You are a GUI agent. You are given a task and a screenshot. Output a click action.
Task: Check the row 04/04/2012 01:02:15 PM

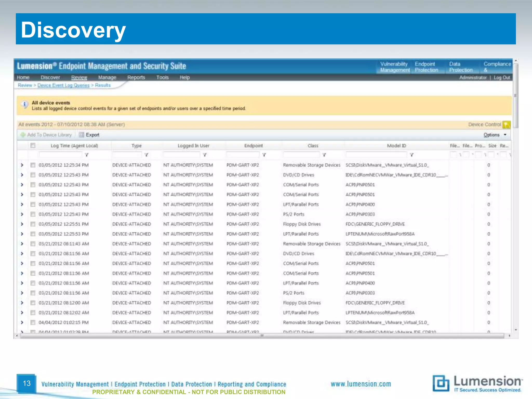tap(33, 322)
